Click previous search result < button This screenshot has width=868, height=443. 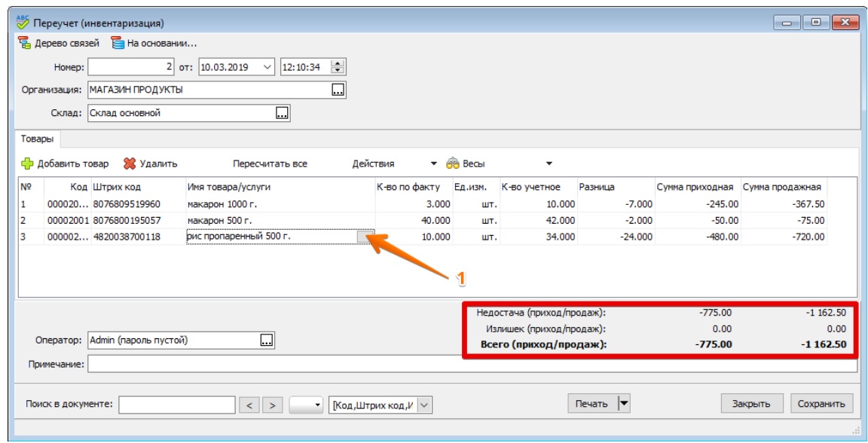[x=249, y=405]
